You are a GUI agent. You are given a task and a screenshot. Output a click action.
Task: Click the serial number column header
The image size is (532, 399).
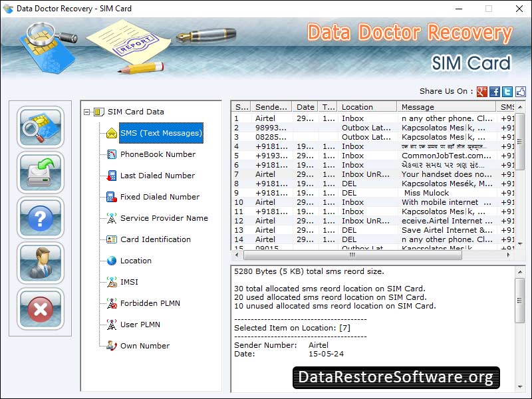click(241, 107)
